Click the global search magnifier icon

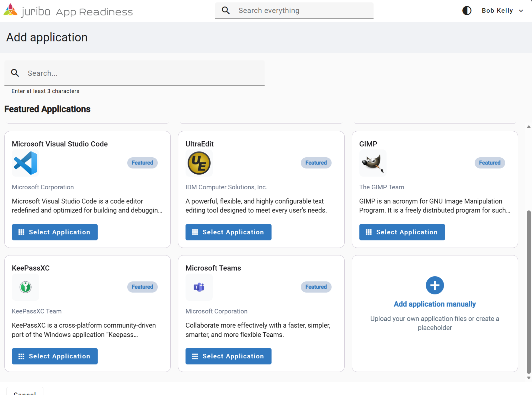tap(226, 11)
